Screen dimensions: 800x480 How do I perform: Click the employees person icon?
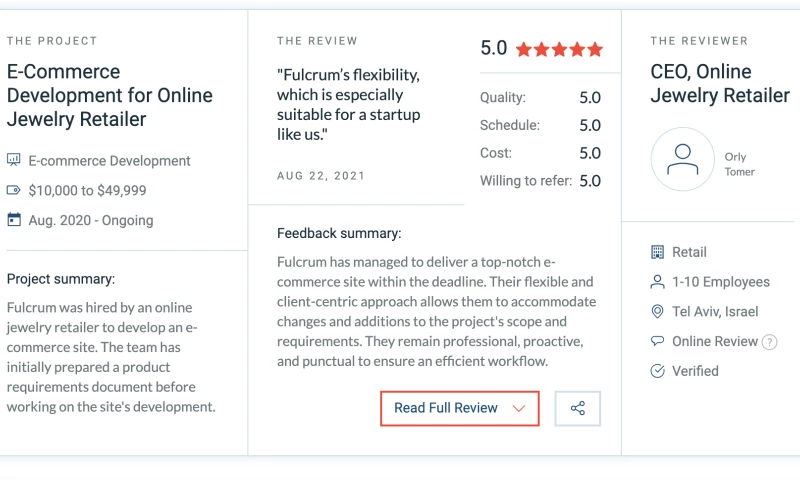(x=657, y=282)
